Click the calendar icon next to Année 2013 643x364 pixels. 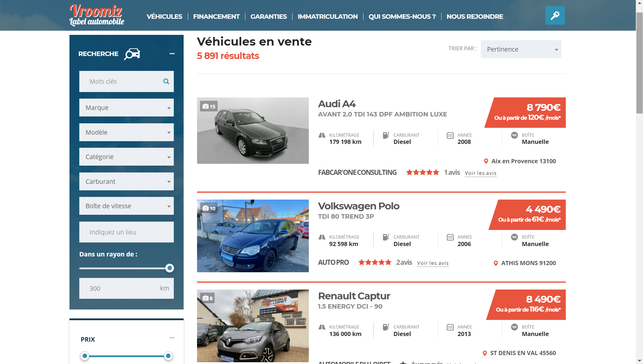[x=450, y=327]
